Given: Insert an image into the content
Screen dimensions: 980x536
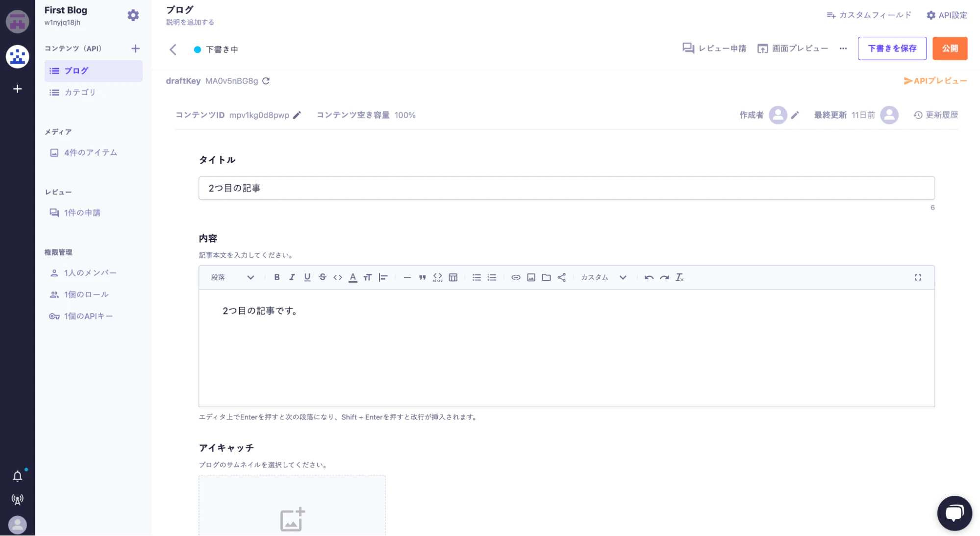Looking at the screenshot, I should click(531, 277).
